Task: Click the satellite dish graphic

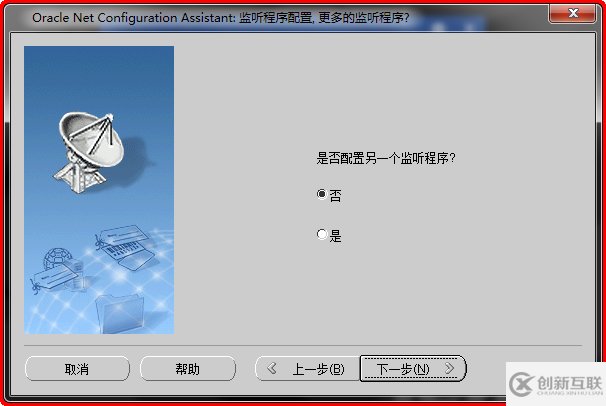Action: 91,151
